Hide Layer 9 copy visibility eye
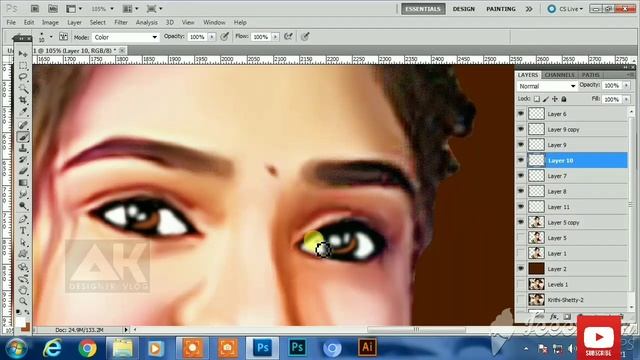The height and width of the screenshot is (360, 640). tap(521, 129)
